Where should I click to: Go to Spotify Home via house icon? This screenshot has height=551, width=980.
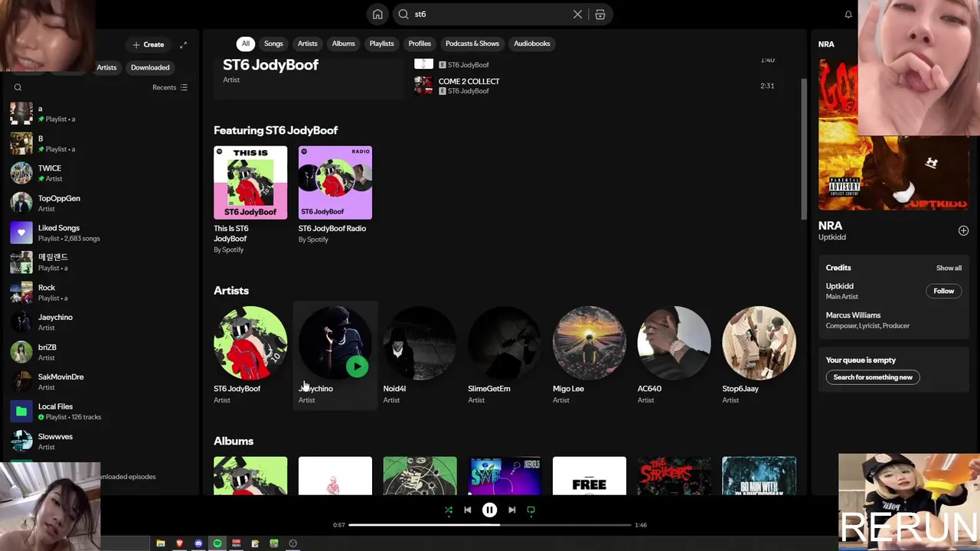point(377,14)
